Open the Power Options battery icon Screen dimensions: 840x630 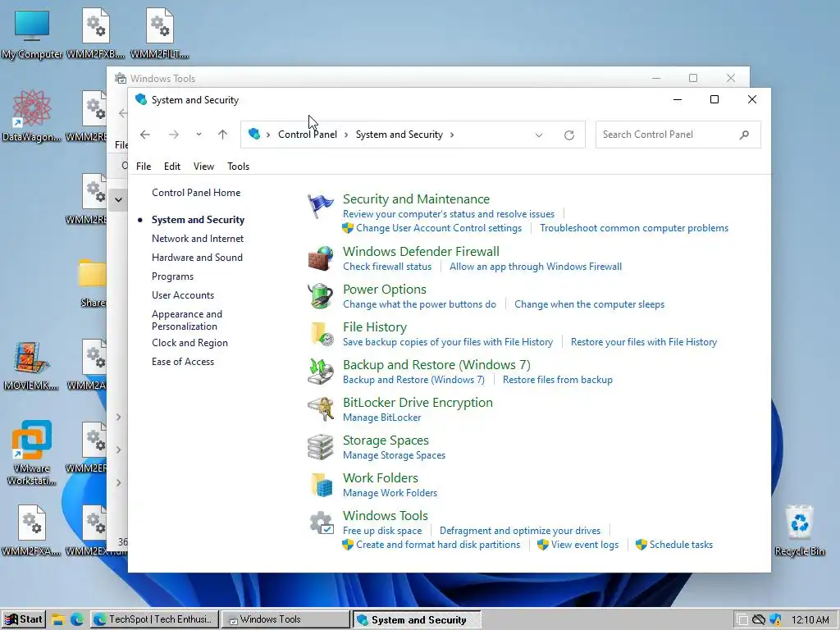coord(321,295)
